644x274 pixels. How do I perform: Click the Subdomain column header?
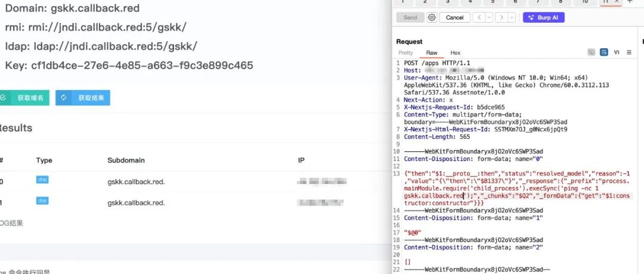(126, 160)
